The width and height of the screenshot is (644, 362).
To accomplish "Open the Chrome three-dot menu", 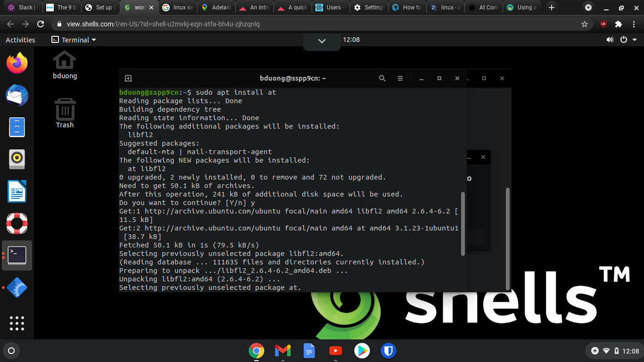I will [633, 24].
